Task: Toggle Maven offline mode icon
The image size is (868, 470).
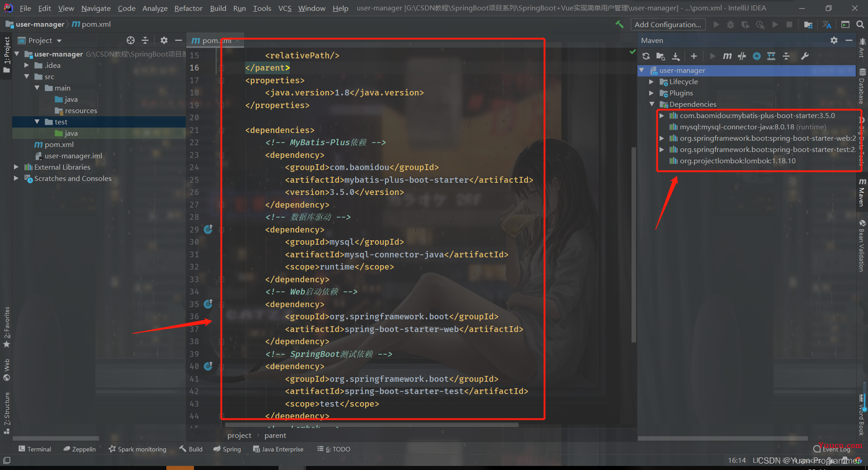Action: click(x=742, y=56)
